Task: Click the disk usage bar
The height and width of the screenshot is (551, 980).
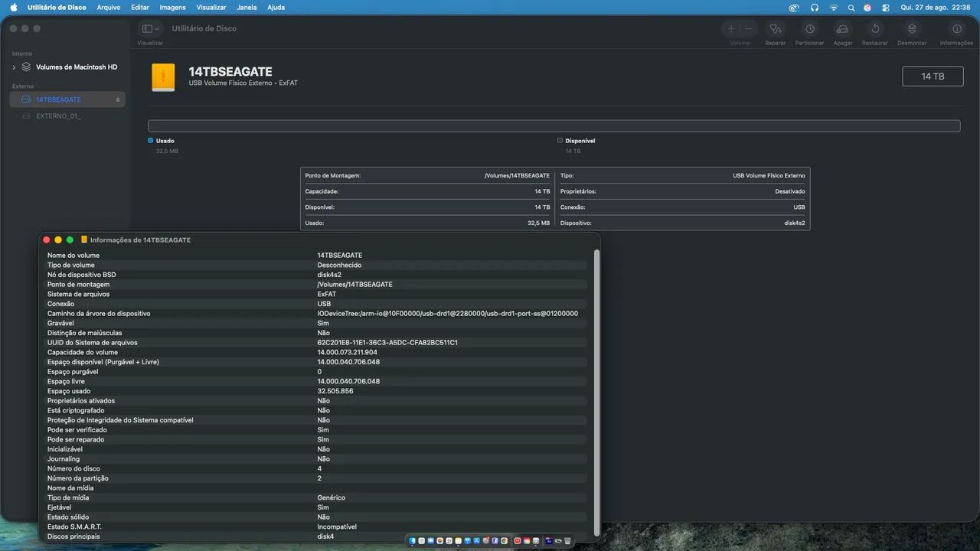Action: [x=554, y=126]
